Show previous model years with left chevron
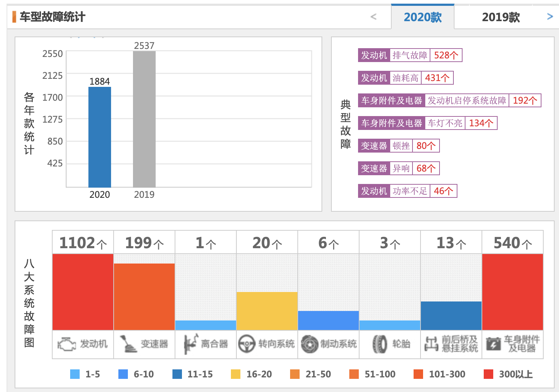559x392 pixels. pos(373,16)
